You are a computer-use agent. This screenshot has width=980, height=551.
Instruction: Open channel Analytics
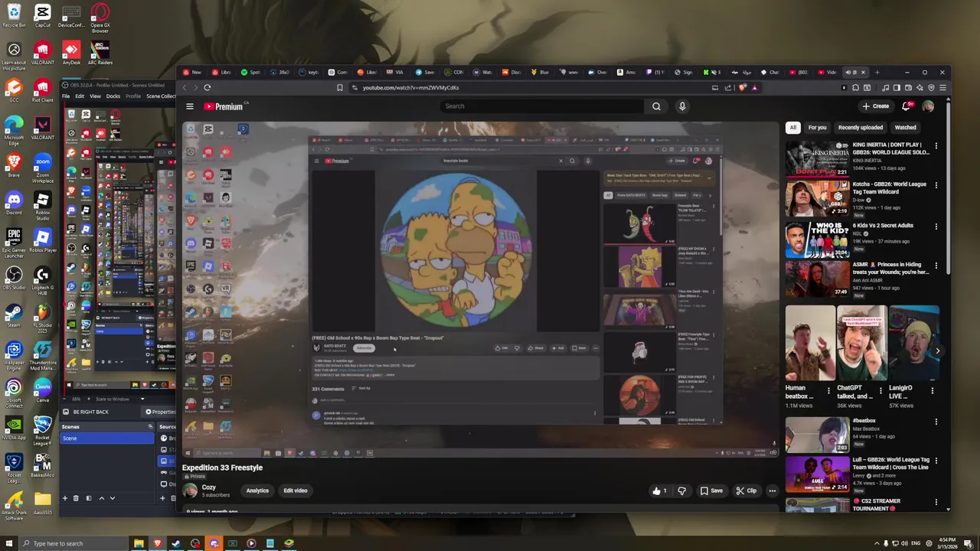tap(257, 491)
